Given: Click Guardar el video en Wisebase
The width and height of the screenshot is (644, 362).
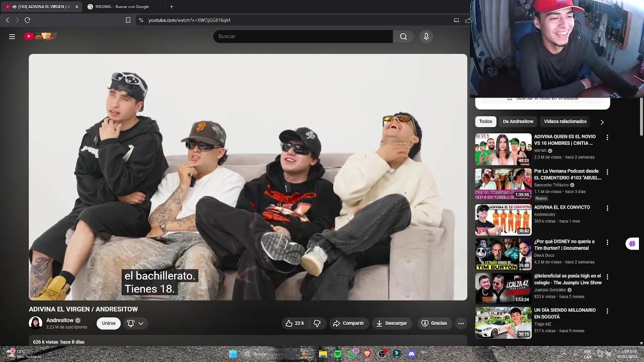Looking at the screenshot, I should pos(542,99).
